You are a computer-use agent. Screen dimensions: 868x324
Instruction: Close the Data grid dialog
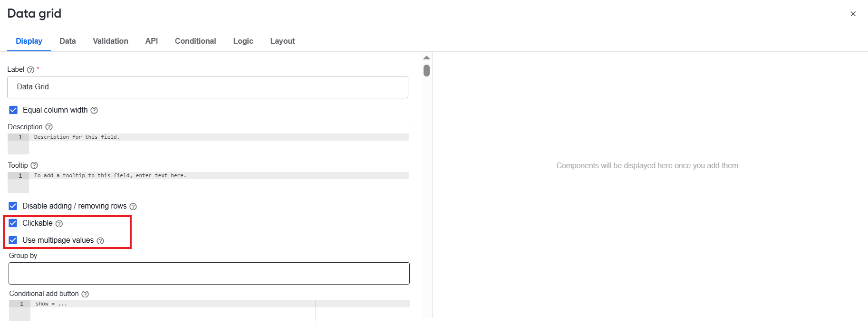point(853,14)
